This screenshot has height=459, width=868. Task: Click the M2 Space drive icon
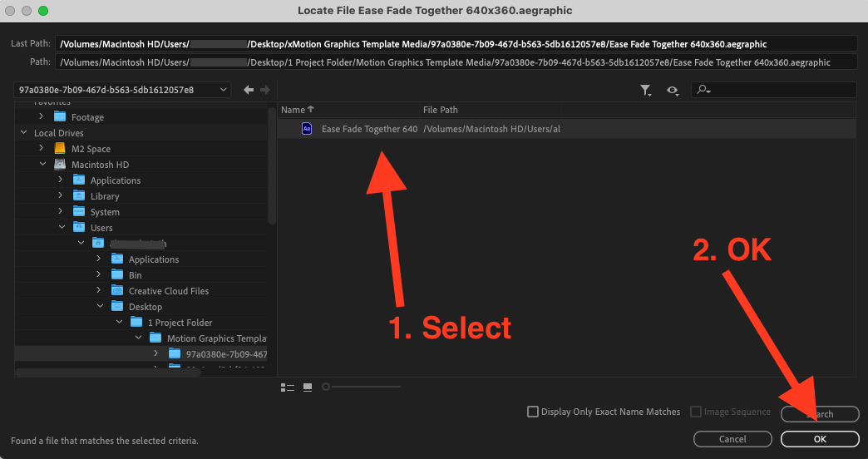(59, 149)
